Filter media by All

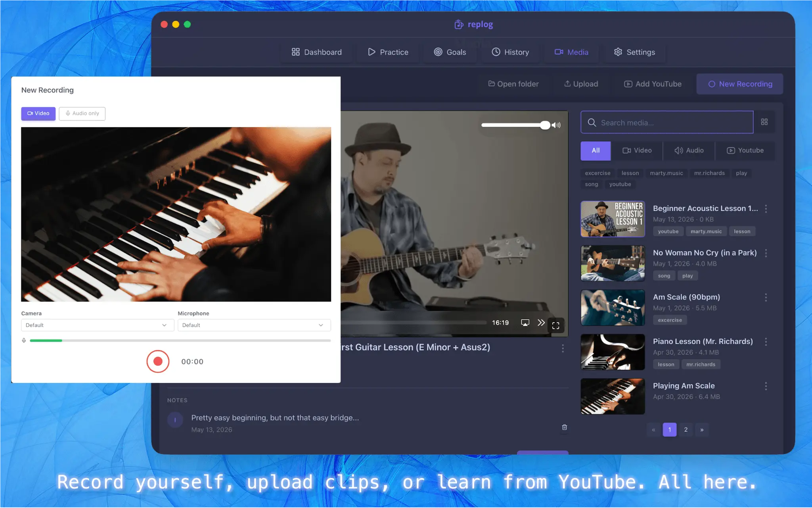pyautogui.click(x=596, y=151)
